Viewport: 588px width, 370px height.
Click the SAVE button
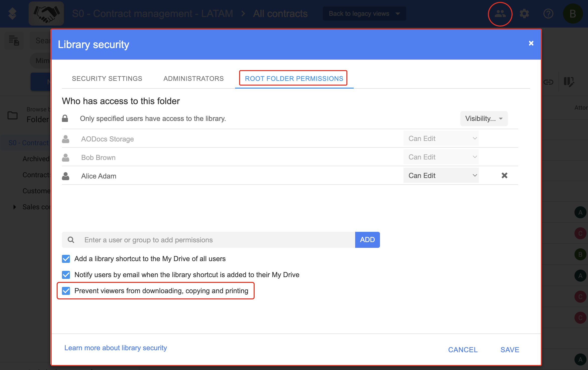coord(510,350)
